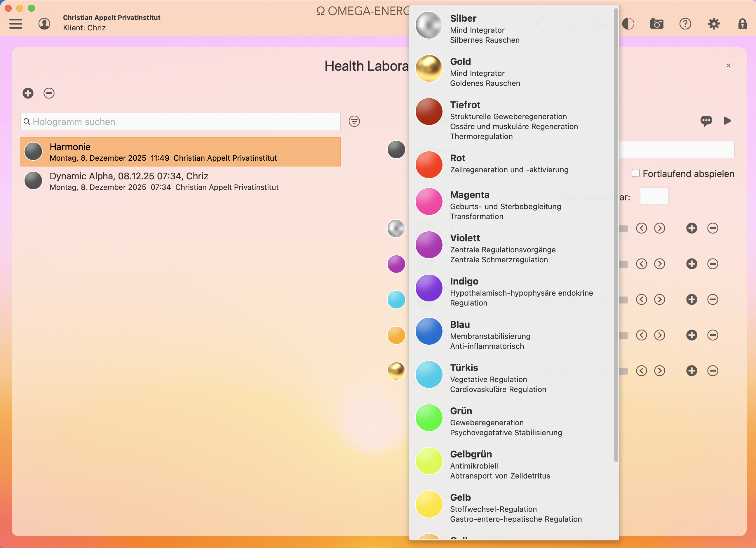Image resolution: width=756 pixels, height=548 pixels.
Task: Click the right chevron next to the first slider
Action: tap(660, 228)
